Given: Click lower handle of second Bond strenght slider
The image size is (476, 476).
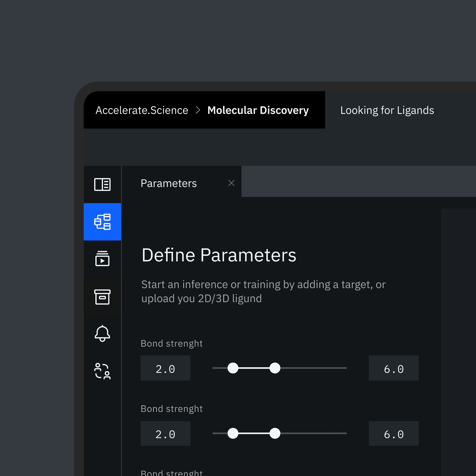Looking at the screenshot, I should pyautogui.click(x=233, y=433).
